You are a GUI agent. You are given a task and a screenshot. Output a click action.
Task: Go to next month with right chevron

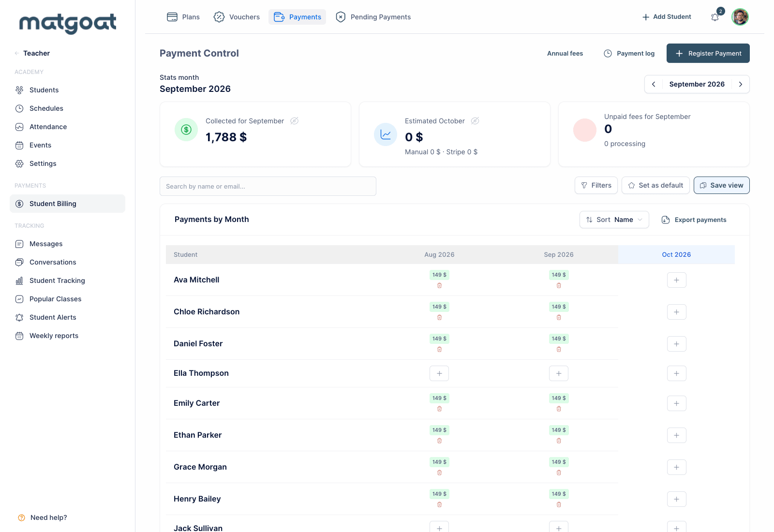click(x=740, y=84)
